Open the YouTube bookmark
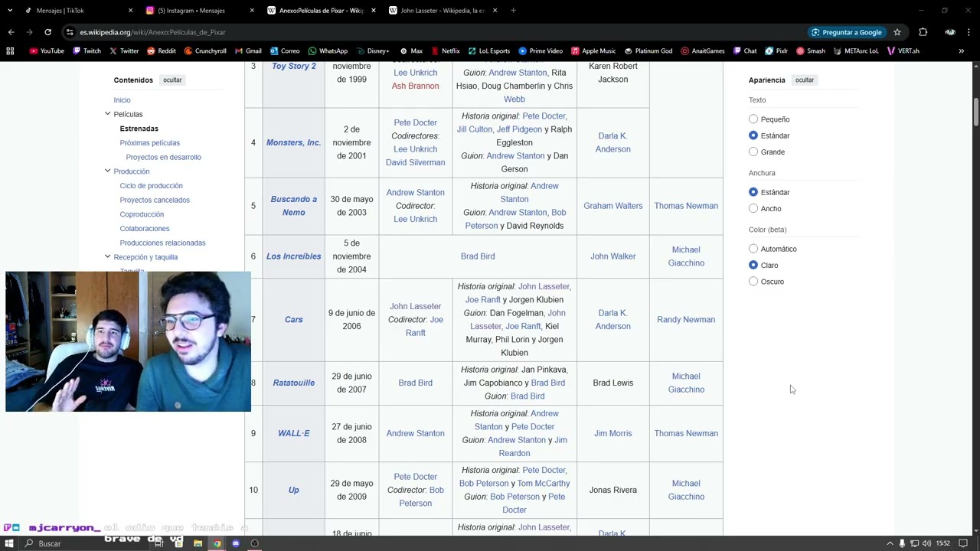This screenshot has width=980, height=551. (47, 51)
